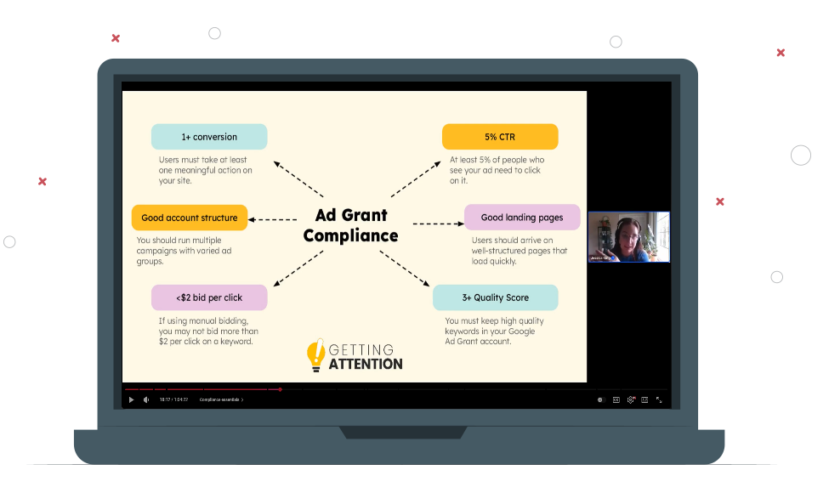Click the video timestamp display
The height and width of the screenshot is (504, 829).
coord(173,399)
